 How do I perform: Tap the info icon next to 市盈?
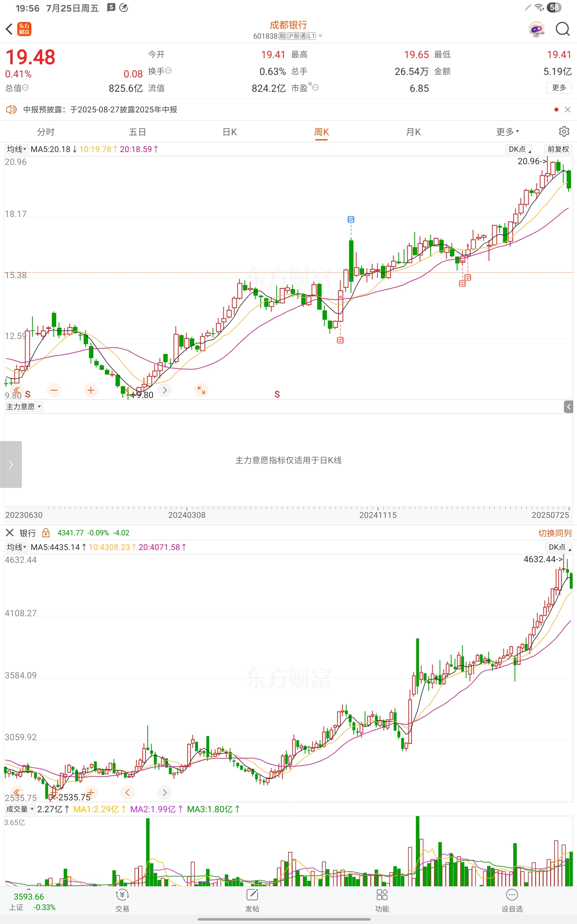tap(315, 87)
